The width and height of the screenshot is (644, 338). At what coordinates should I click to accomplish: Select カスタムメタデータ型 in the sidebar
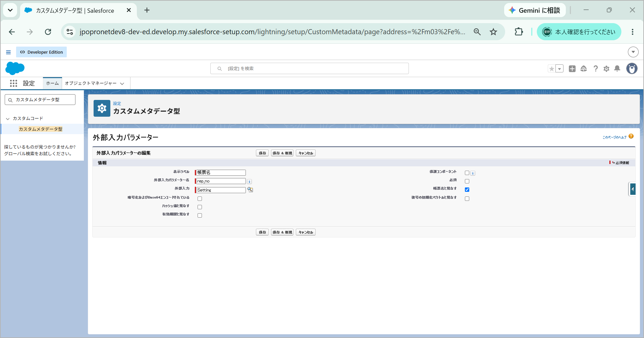click(41, 129)
